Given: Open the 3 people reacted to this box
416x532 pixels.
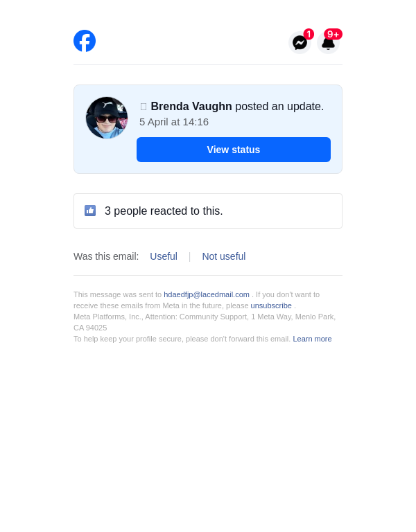Looking at the screenshot, I should click(208, 211).
